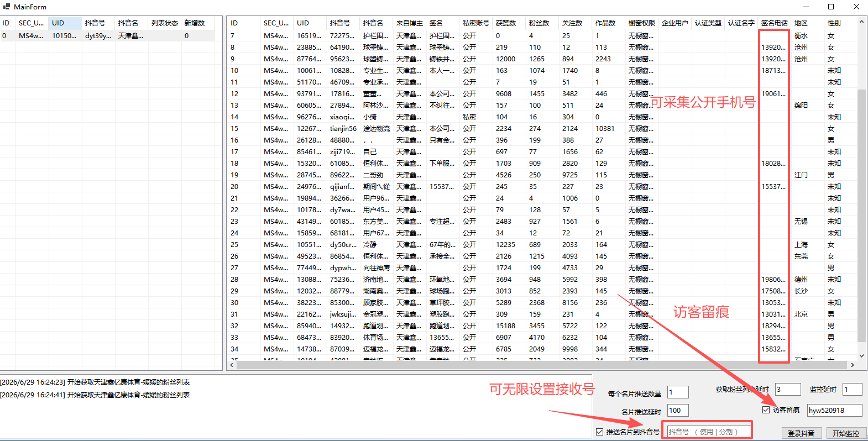Click the scroll down arrow of the right table
The width and height of the screenshot is (868, 441).
click(861, 356)
